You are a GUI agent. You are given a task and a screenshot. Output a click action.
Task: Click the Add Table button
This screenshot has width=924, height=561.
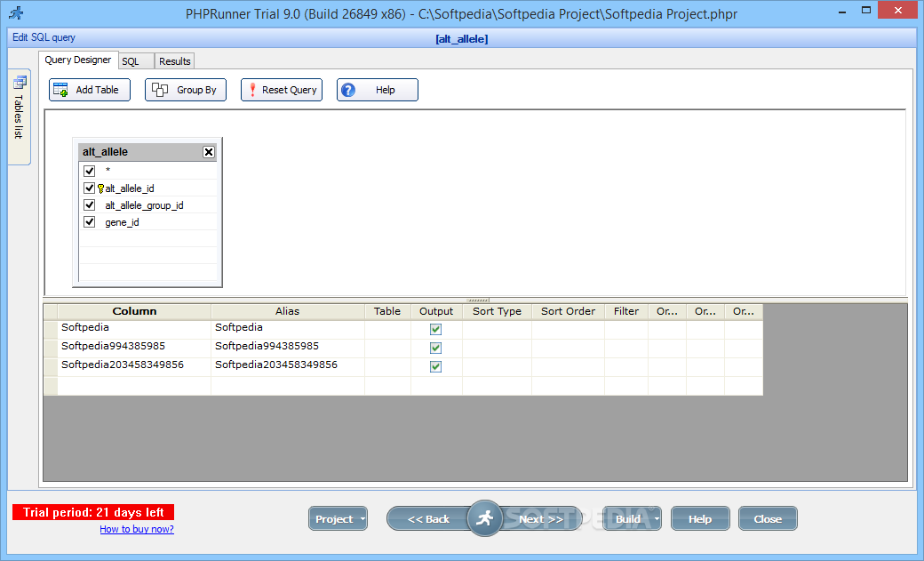pos(90,90)
